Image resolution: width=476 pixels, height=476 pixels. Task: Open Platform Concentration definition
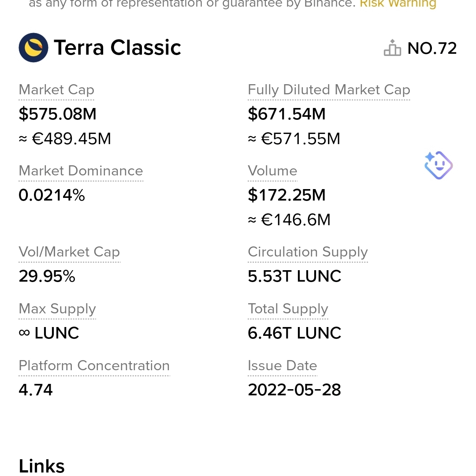94,365
